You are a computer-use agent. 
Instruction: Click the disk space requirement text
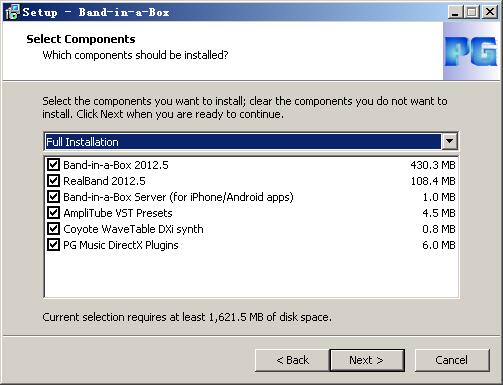187,317
